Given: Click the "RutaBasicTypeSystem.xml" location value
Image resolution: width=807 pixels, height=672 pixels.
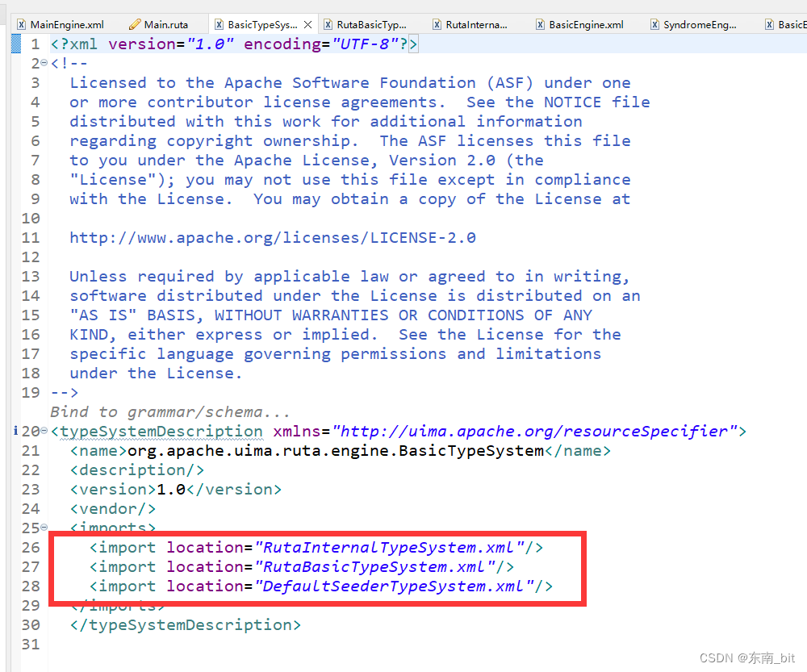Looking at the screenshot, I should click(375, 567).
